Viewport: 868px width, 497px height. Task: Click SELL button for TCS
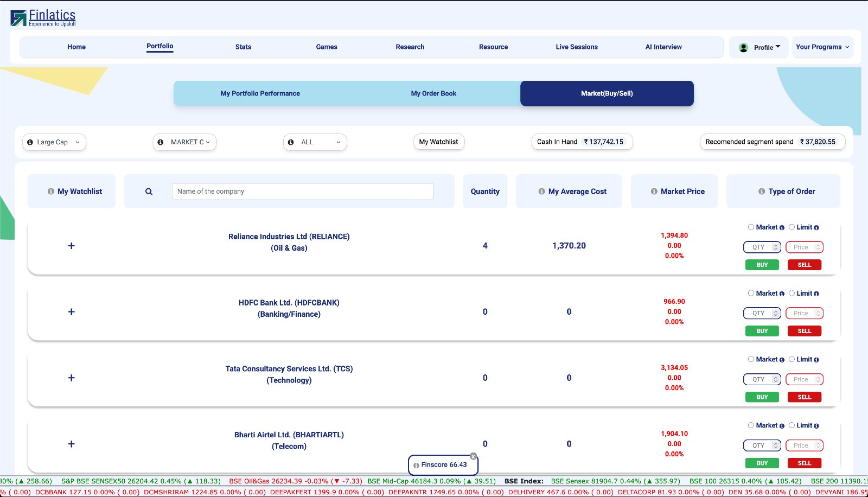(805, 397)
